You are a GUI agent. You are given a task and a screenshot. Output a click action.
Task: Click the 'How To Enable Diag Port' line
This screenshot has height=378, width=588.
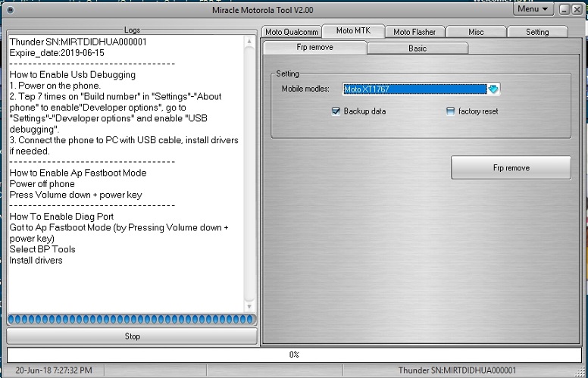61,217
